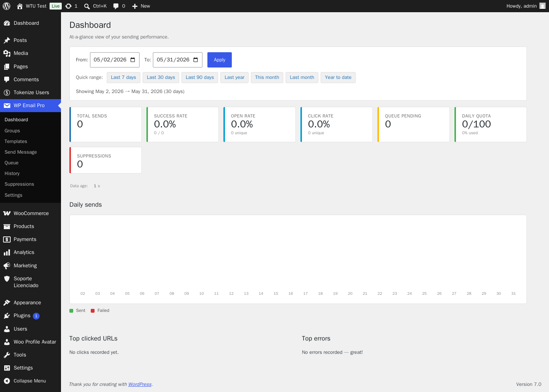Viewport: 549px width, 392px height.
Task: Click the Plugins update count badge
Action: point(36,316)
